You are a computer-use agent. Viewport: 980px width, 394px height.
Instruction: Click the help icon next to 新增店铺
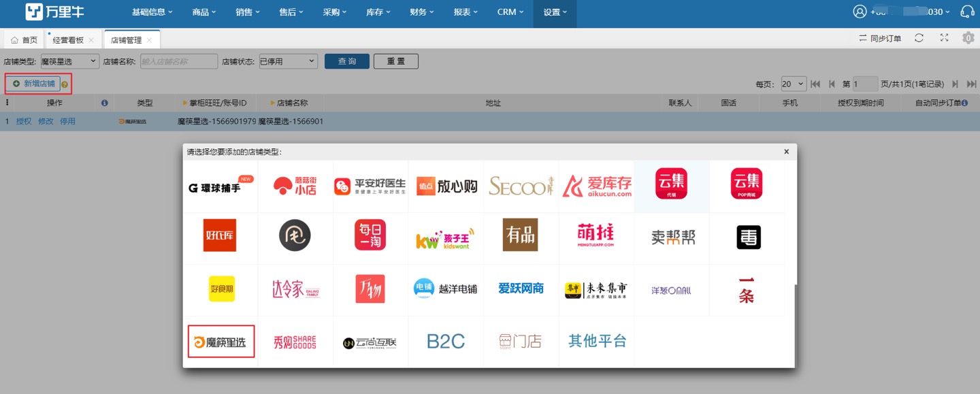point(65,85)
